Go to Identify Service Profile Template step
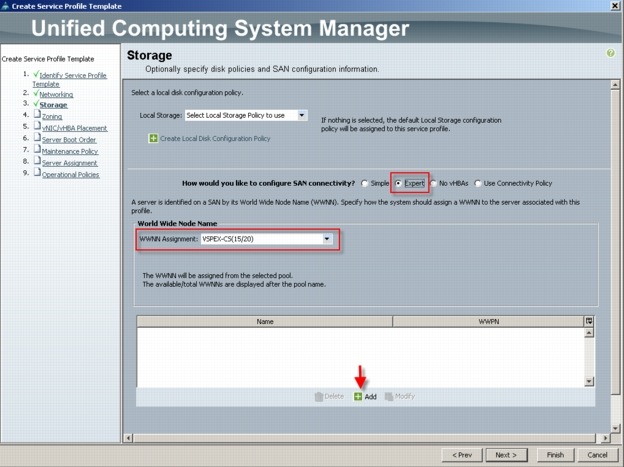 (69, 80)
